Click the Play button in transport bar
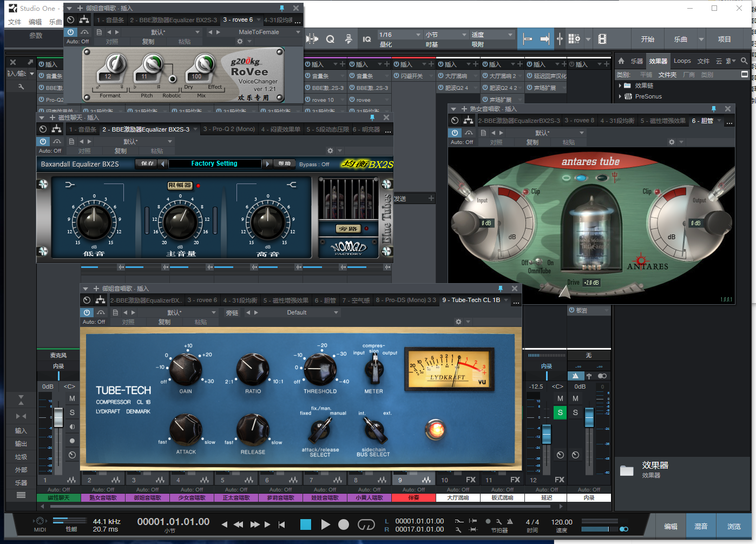The image size is (756, 544). tap(325, 525)
